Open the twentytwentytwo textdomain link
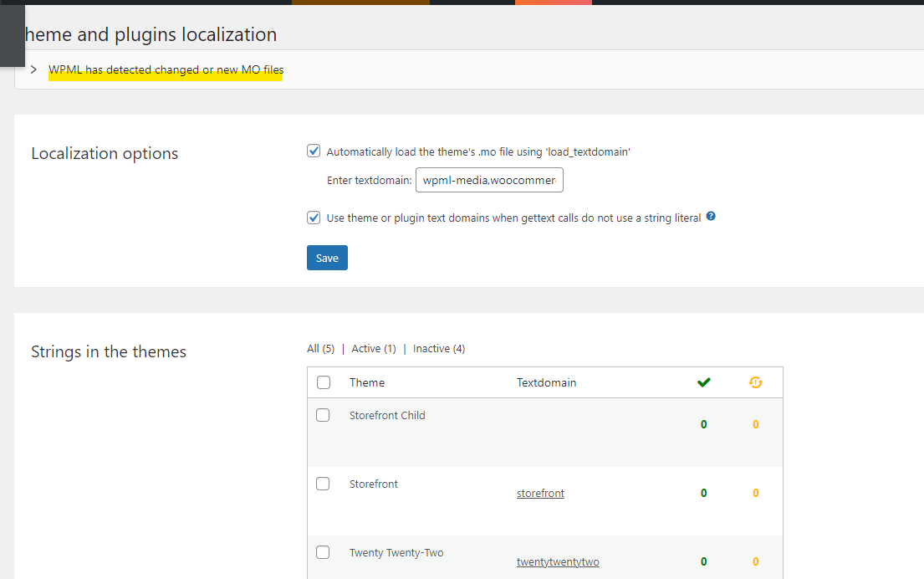 [558, 562]
